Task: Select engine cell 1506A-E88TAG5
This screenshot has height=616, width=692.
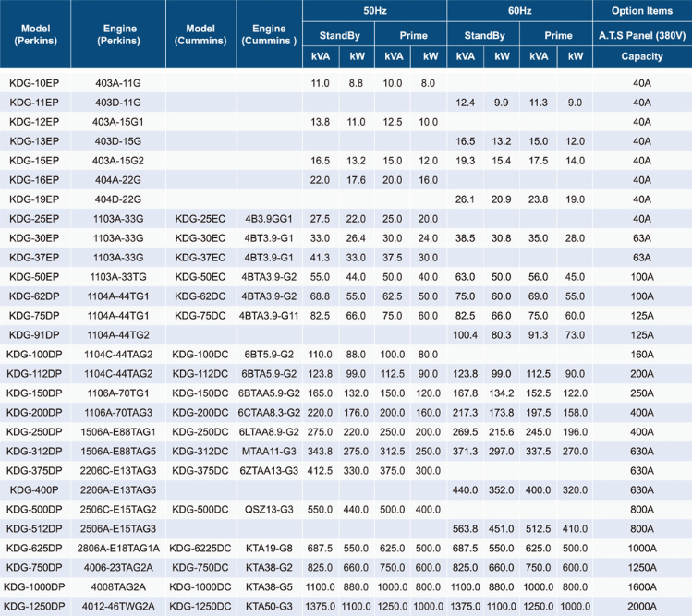Action: [x=118, y=452]
